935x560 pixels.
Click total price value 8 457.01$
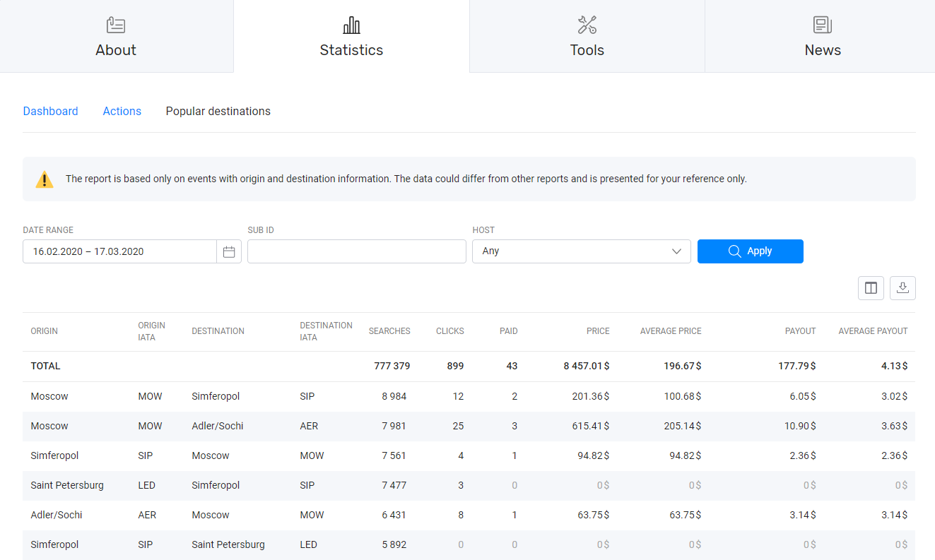pos(587,367)
